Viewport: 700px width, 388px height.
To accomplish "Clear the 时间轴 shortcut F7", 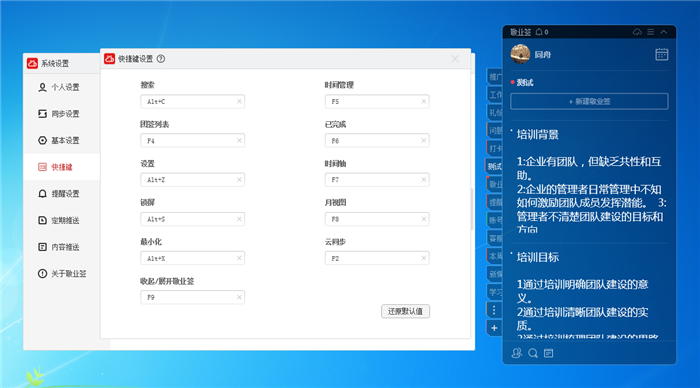I will pyautogui.click(x=424, y=179).
